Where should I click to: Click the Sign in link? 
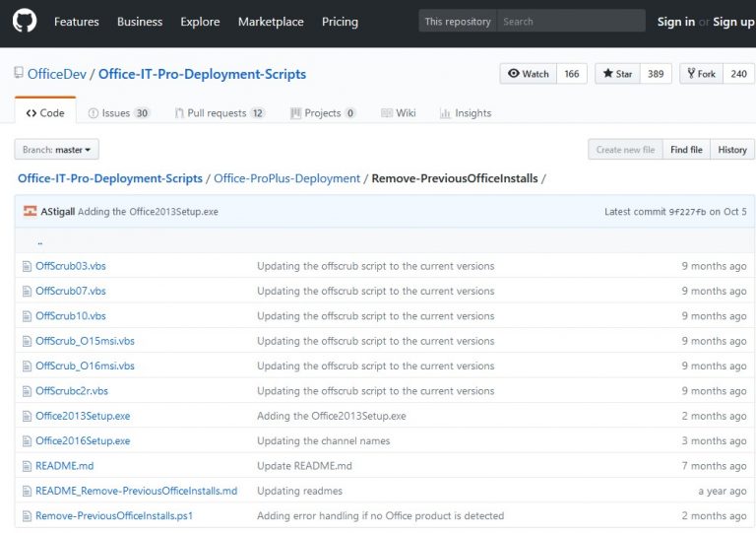(676, 22)
